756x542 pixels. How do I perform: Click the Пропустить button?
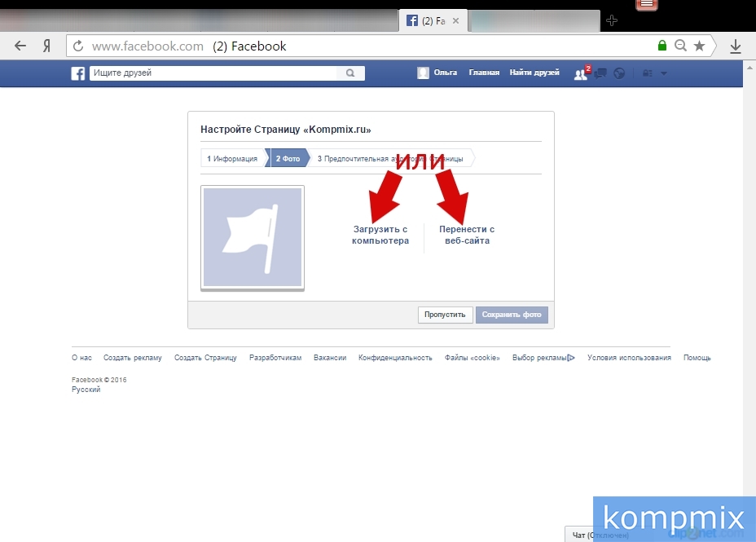point(445,315)
